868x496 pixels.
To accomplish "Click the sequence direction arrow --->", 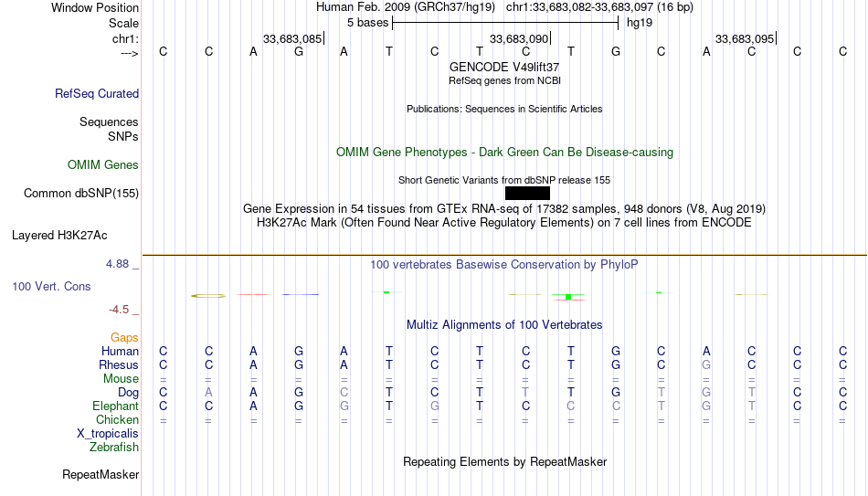I will [130, 53].
